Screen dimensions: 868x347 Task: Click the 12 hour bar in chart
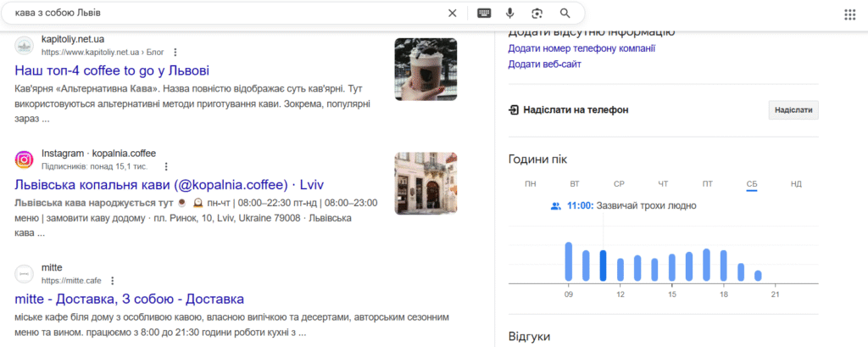click(620, 270)
